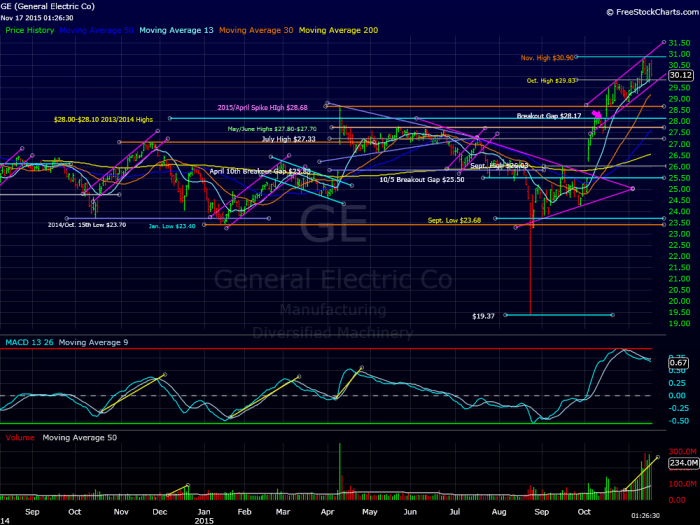Click the GE (General Electric Co) chart title

click(x=48, y=6)
